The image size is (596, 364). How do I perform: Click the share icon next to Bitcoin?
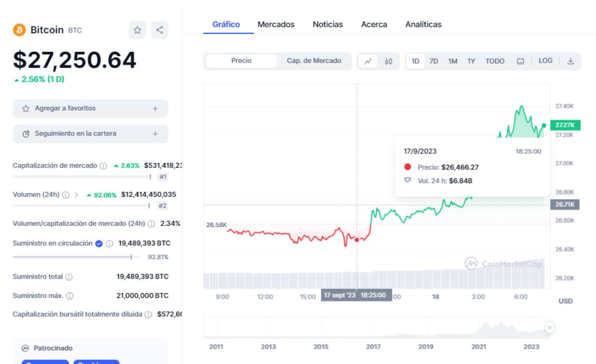coord(159,30)
